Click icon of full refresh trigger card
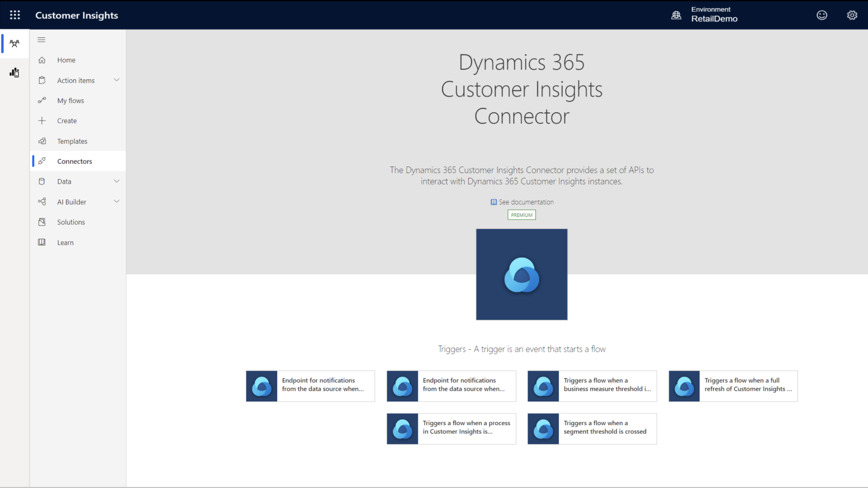This screenshot has width=868, height=488. pos(684,386)
